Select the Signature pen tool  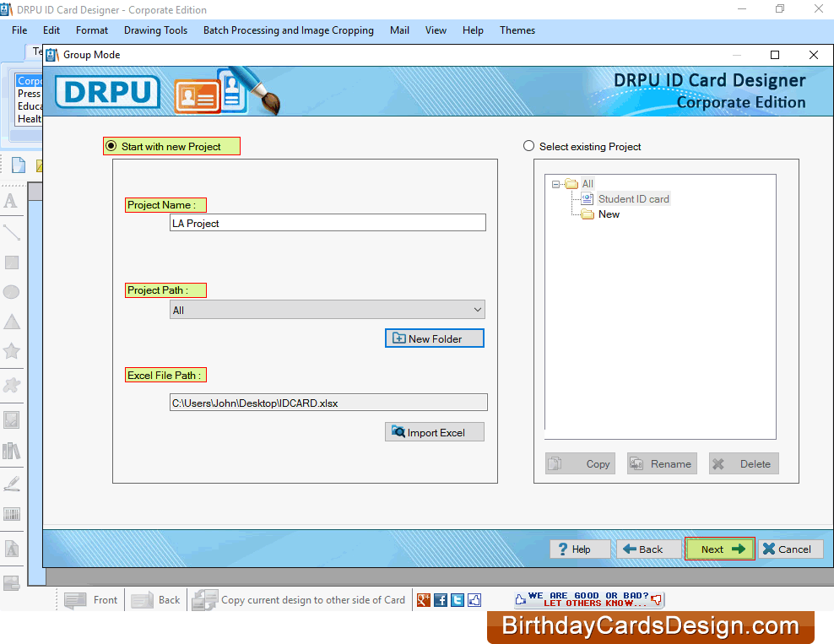[11, 483]
